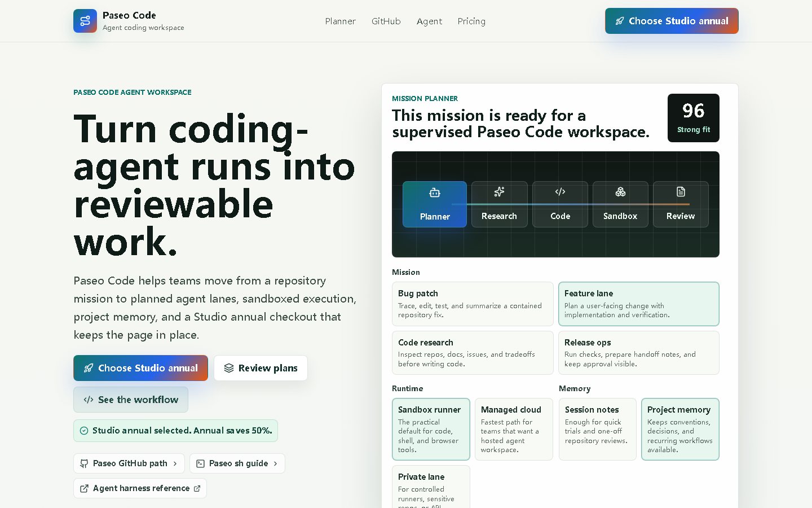Open the Paseo sh guide link
Screen dimensions: 812x508
click(237, 463)
